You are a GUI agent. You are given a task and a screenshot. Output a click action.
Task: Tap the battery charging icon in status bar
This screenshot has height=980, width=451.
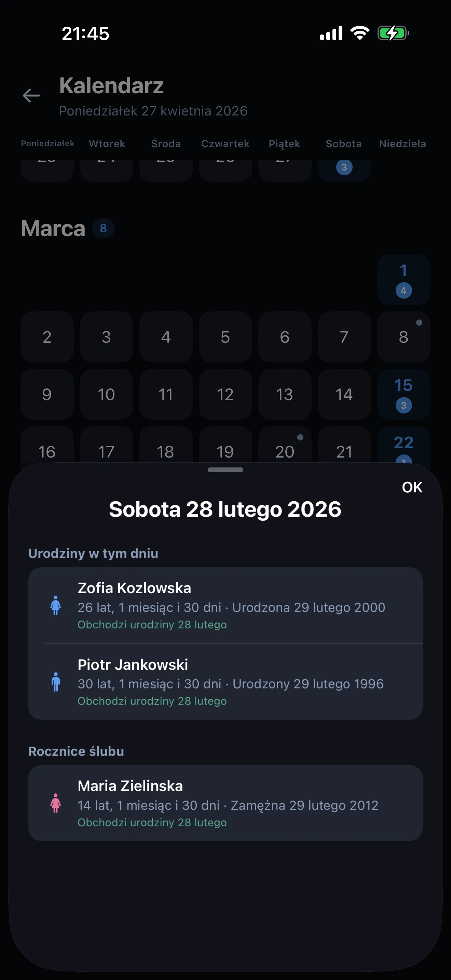point(393,33)
